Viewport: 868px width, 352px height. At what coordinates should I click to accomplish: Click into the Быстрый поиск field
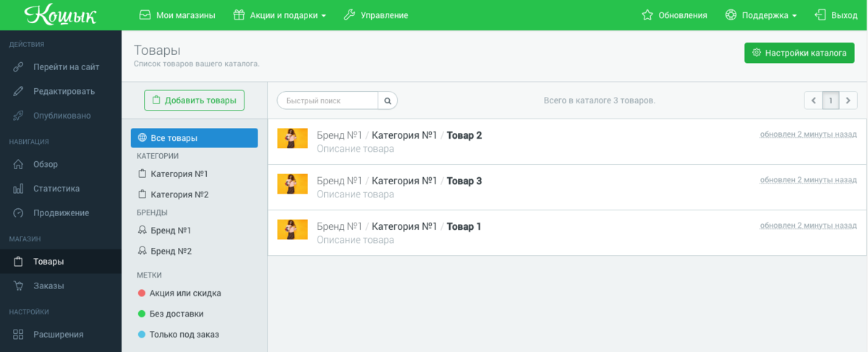point(328,100)
